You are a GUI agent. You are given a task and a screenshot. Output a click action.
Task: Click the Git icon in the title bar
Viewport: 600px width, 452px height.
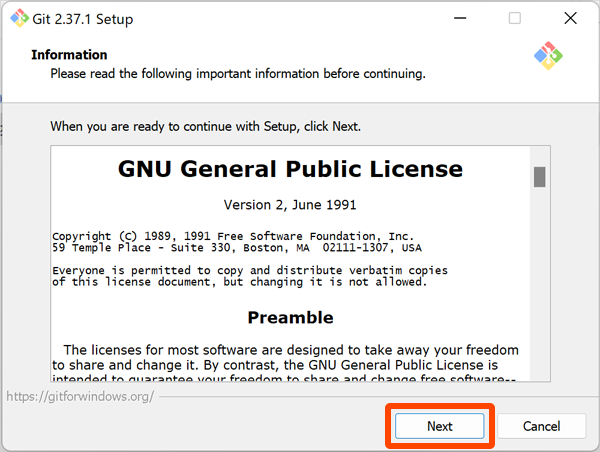pyautogui.click(x=20, y=18)
